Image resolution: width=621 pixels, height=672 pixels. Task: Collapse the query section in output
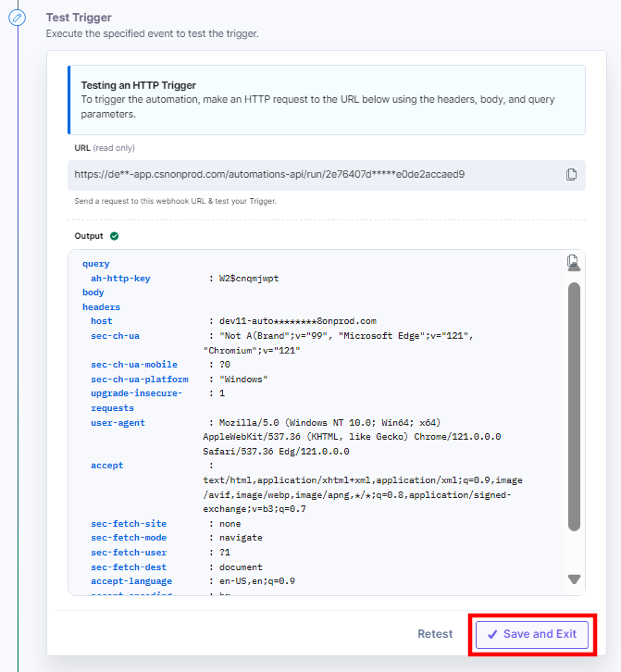click(x=96, y=264)
